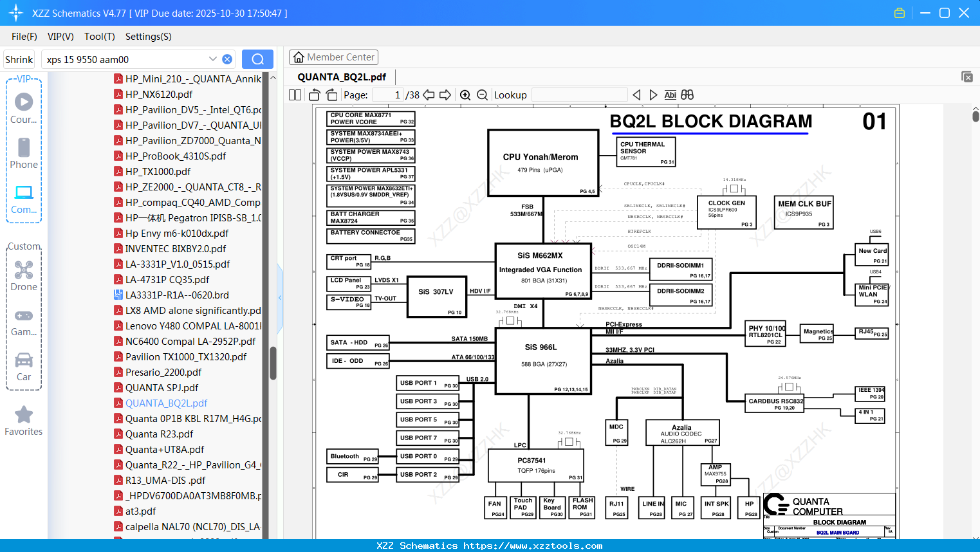The width and height of the screenshot is (980, 552).
Task: Select the QUANTA_BQ2L.pdf document tab
Action: pos(342,77)
